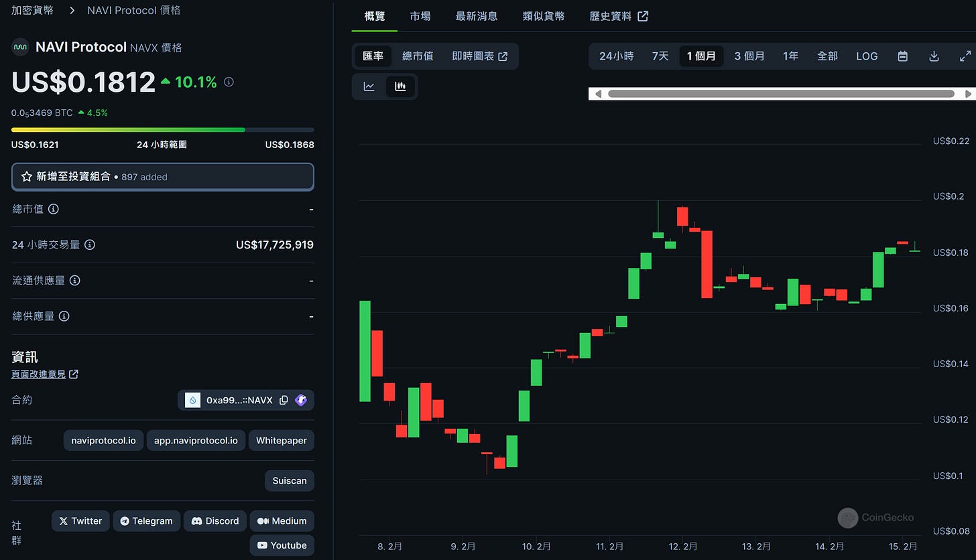Viewport: 976px width, 560px height.
Task: Open the Discord social link
Action: pos(215,521)
